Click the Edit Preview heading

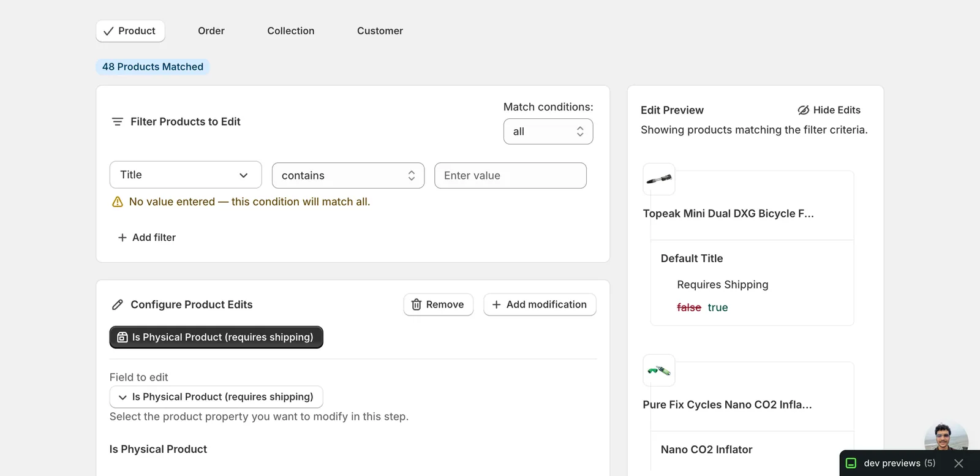click(x=672, y=110)
